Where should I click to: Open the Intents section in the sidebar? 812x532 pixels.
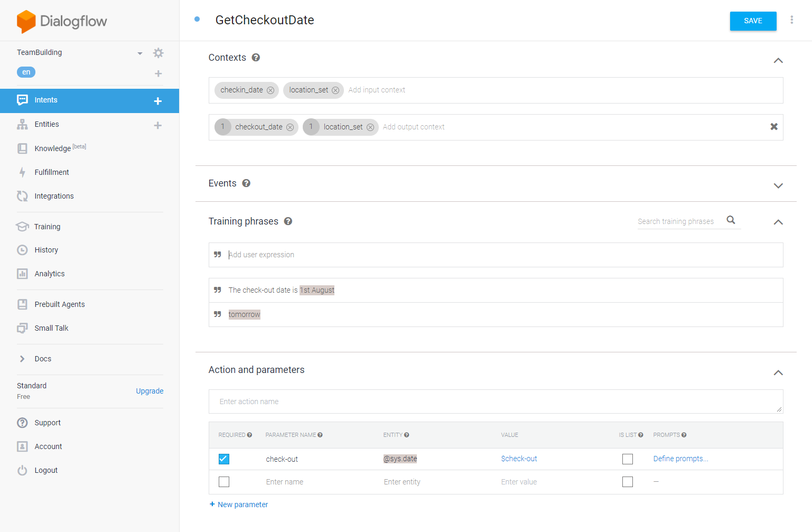pyautogui.click(x=46, y=100)
